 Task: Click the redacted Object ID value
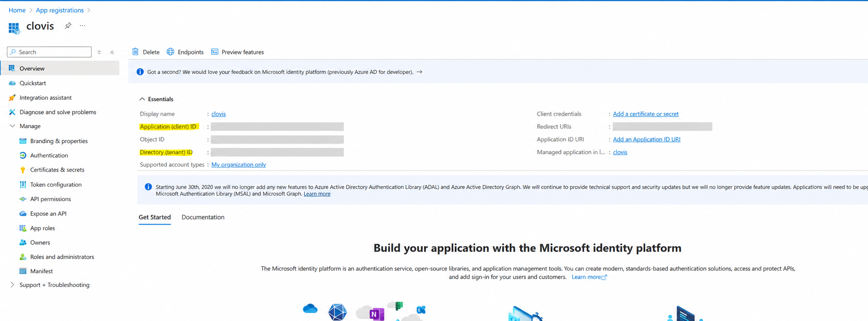tap(277, 139)
